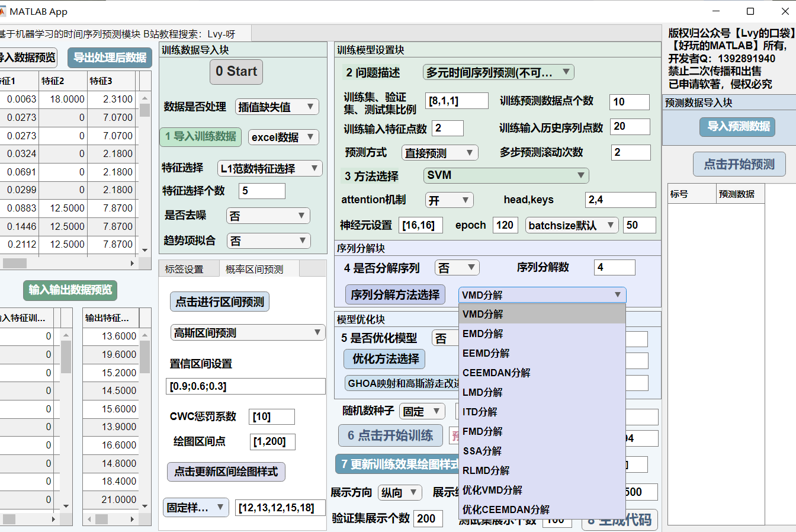
Task: Click the epoch input field
Action: pyautogui.click(x=505, y=225)
